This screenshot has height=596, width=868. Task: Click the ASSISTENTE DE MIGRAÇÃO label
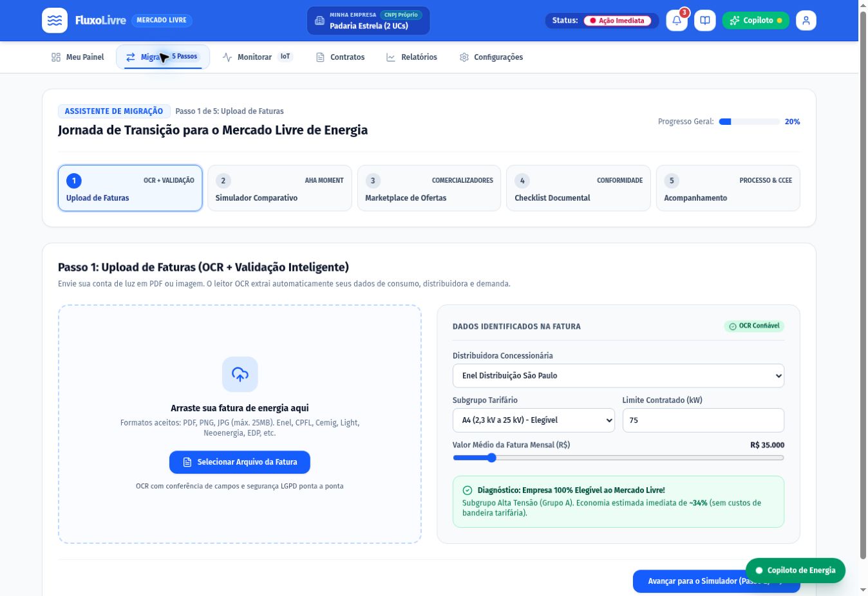tap(114, 111)
